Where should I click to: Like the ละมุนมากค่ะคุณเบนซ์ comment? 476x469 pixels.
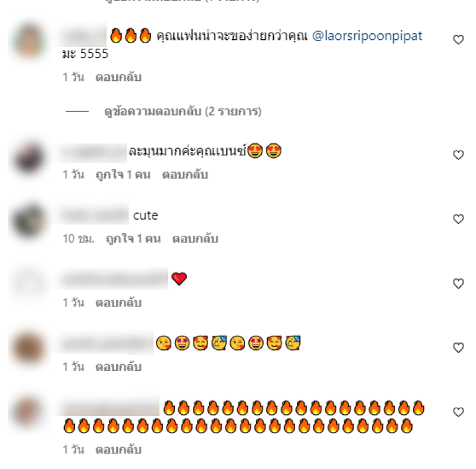tap(458, 155)
